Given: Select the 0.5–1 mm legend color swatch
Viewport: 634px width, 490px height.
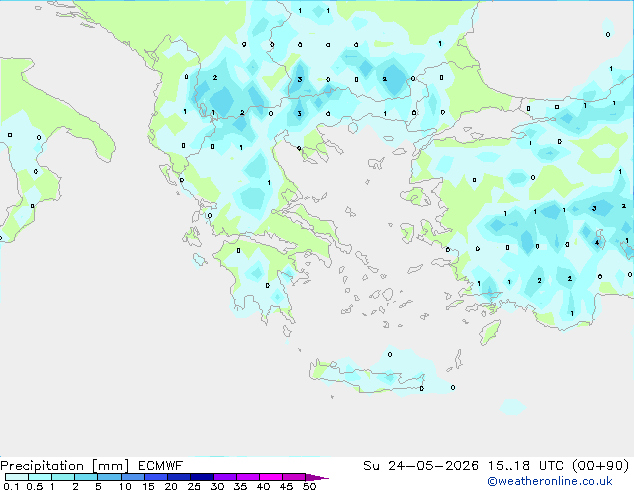Looking at the screenshot, I should (x=40, y=477).
